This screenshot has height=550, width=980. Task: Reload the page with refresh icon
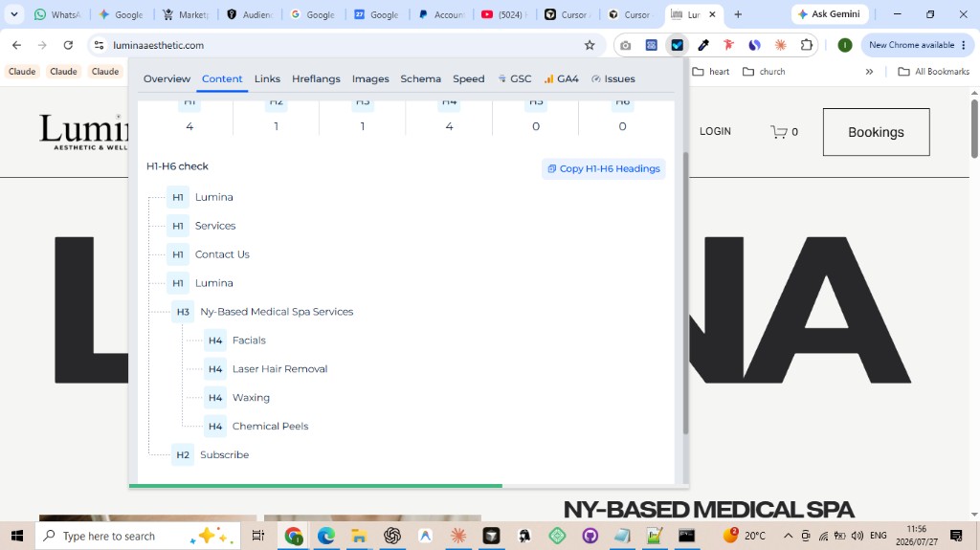click(x=68, y=45)
